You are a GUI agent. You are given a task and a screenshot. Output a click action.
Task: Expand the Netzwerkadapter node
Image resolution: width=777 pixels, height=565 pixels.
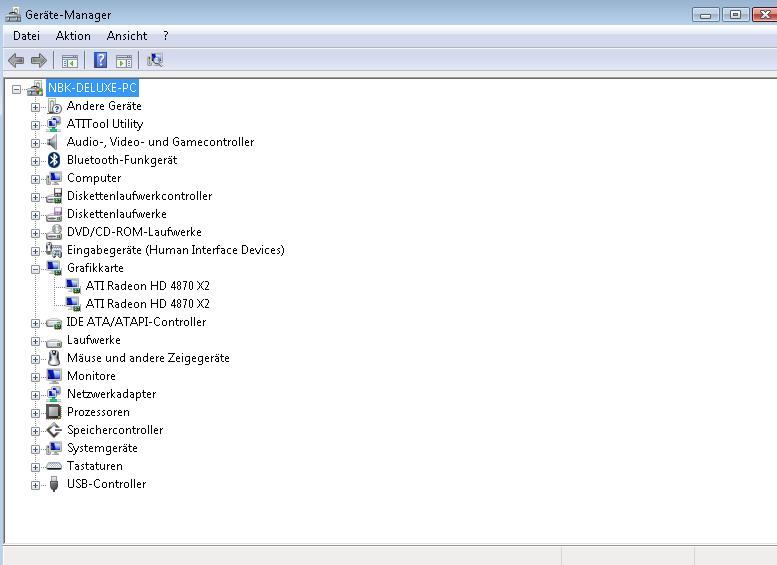(x=35, y=395)
